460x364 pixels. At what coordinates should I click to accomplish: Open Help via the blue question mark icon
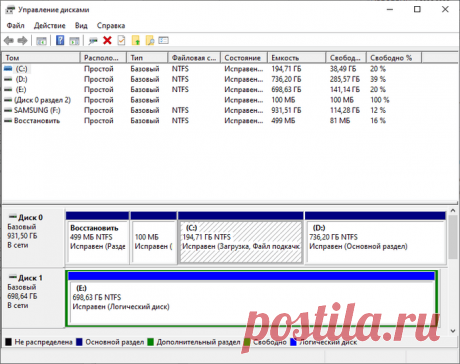(x=60, y=40)
